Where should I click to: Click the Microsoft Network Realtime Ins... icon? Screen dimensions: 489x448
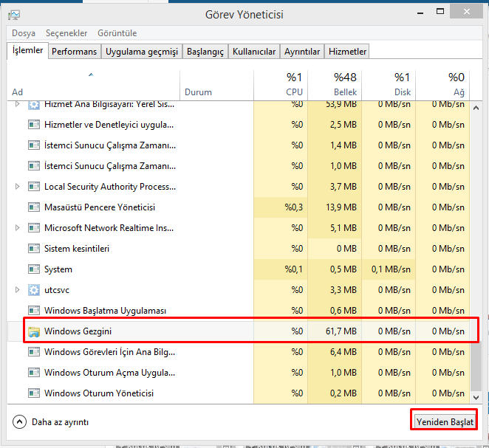[34, 228]
